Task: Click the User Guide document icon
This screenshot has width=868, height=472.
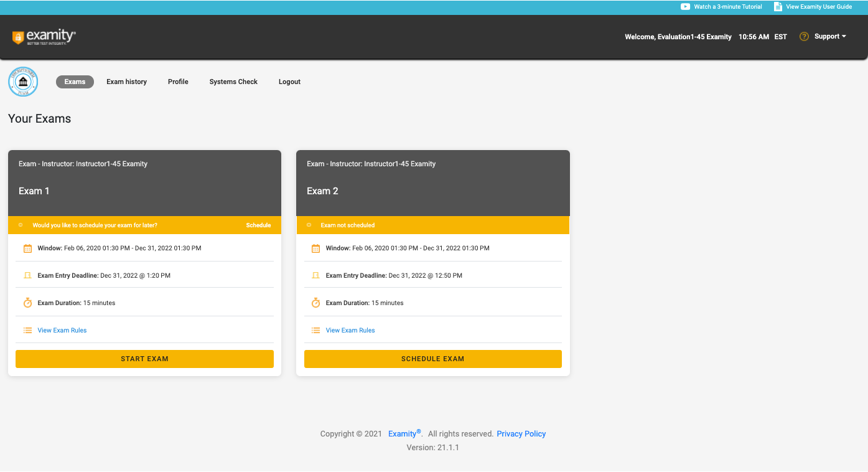Action: click(x=778, y=7)
